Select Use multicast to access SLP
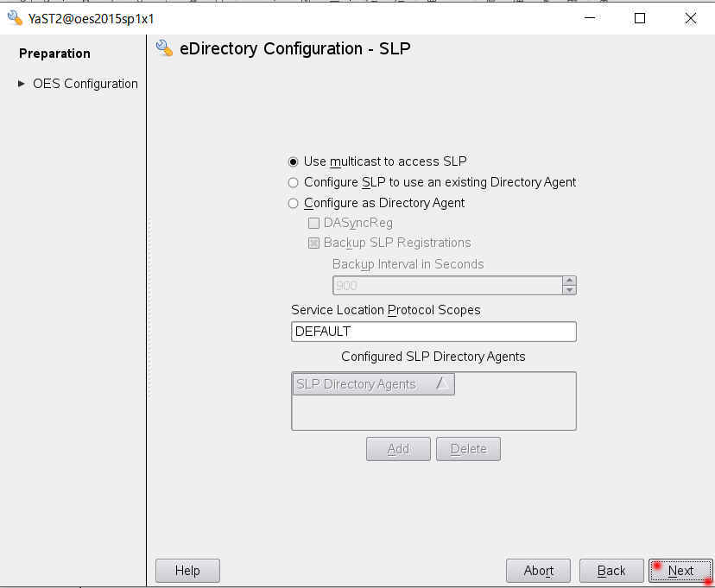The width and height of the screenshot is (715, 588). click(293, 161)
